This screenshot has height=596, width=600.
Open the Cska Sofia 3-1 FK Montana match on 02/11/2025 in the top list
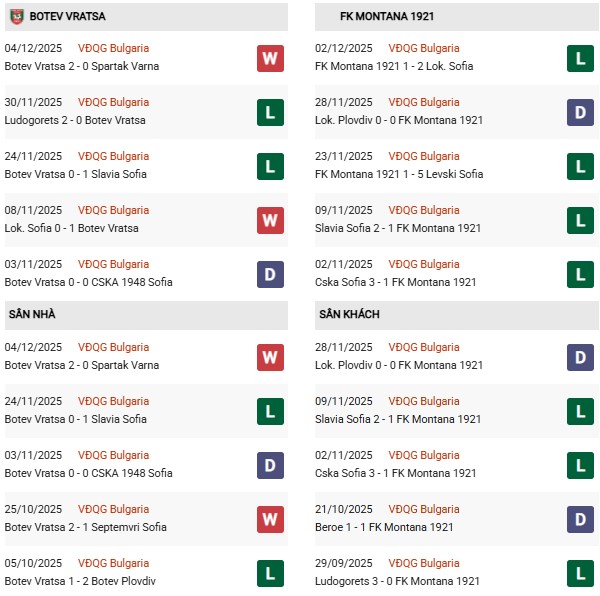coord(397,282)
